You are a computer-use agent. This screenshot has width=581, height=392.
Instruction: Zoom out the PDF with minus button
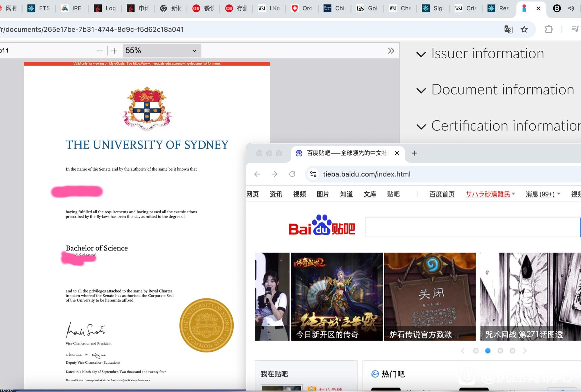coord(100,51)
